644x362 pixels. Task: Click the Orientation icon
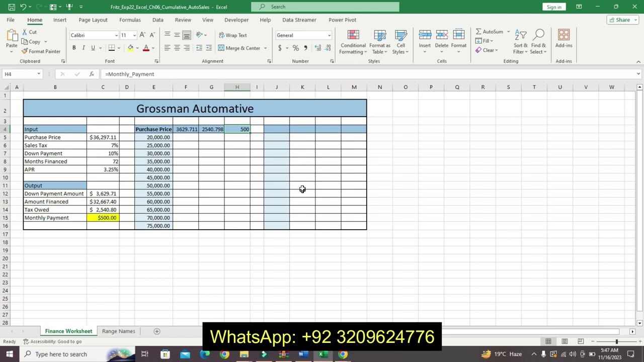tap(199, 35)
